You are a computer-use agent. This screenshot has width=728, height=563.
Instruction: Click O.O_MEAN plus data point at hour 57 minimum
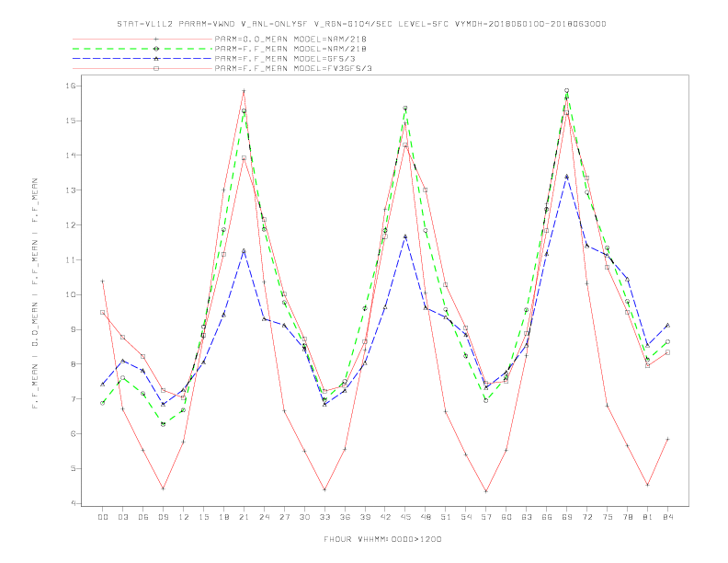pyautogui.click(x=486, y=491)
